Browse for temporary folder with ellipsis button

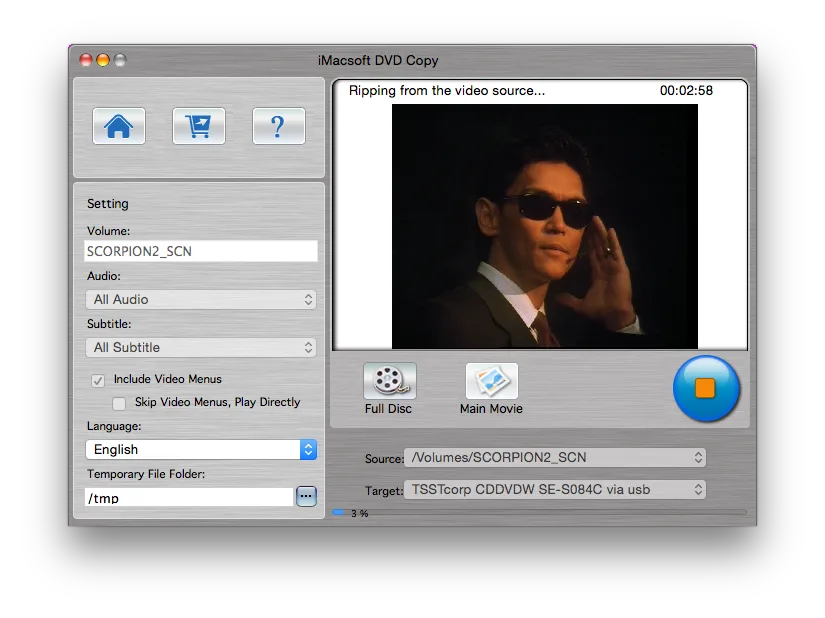306,496
